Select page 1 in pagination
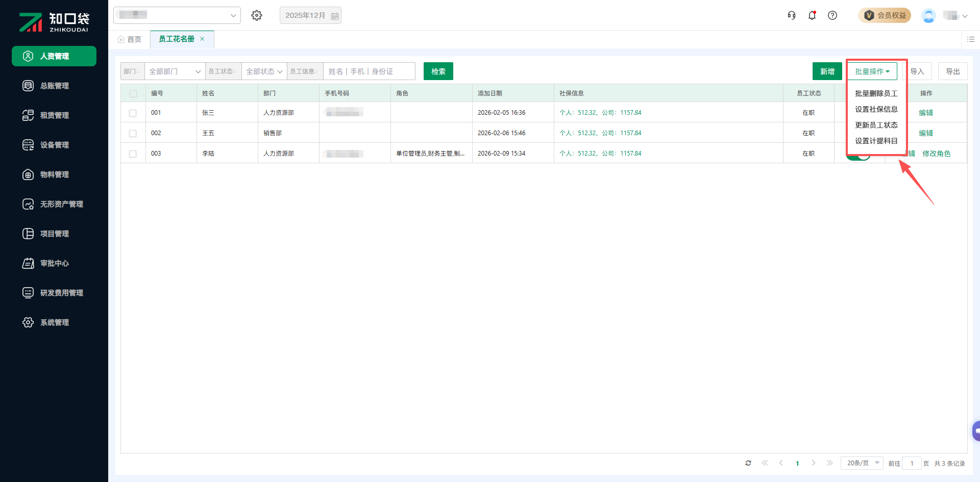The image size is (980, 482). point(797,463)
